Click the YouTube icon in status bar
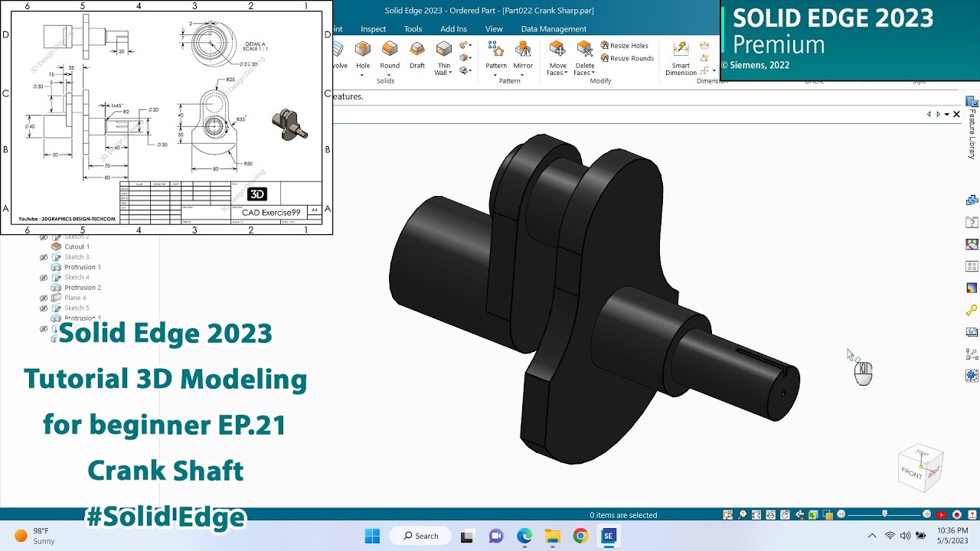Screen dimensions: 980x551 tap(942, 515)
